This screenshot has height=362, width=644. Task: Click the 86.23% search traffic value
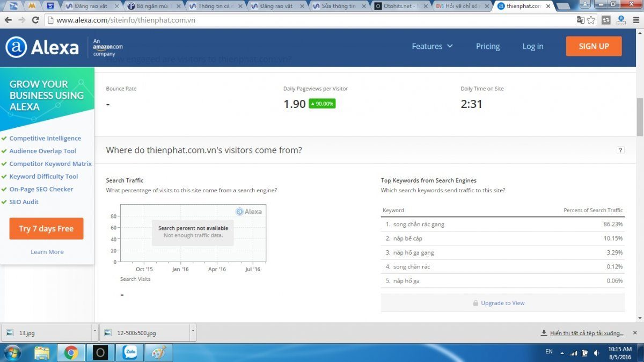point(613,225)
